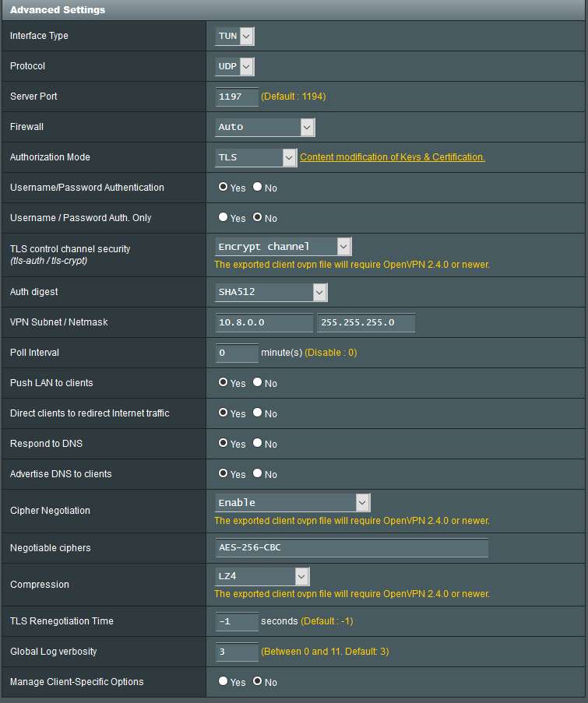Select No for Respond to DNS

click(x=258, y=444)
